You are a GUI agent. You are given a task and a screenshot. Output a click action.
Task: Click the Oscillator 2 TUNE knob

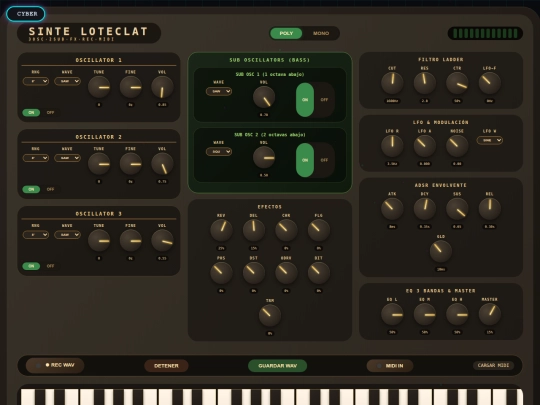point(99,164)
